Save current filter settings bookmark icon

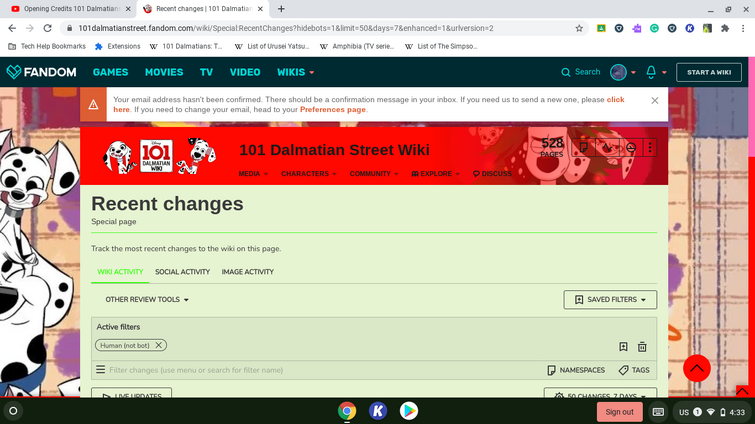(x=623, y=347)
